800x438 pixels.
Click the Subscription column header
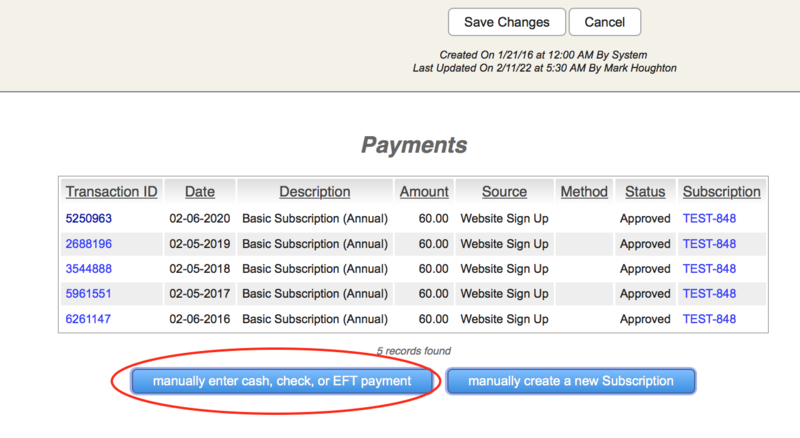(721, 192)
